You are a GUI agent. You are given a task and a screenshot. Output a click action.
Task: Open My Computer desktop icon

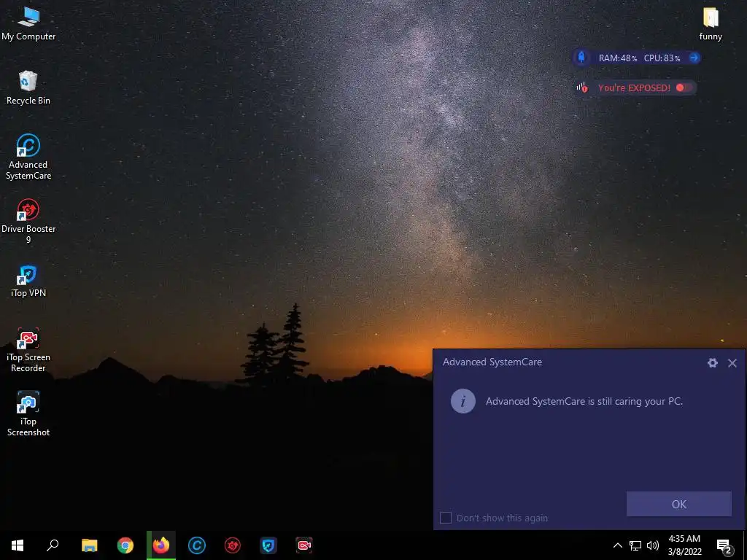[x=28, y=24]
